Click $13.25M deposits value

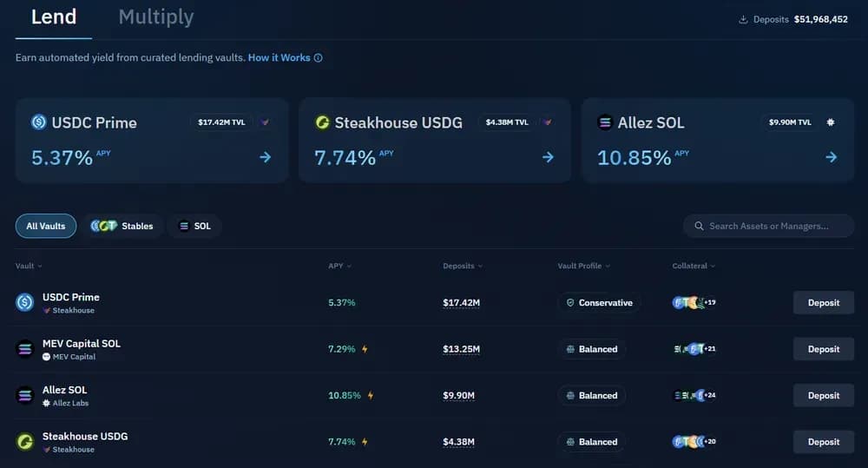[x=461, y=349]
